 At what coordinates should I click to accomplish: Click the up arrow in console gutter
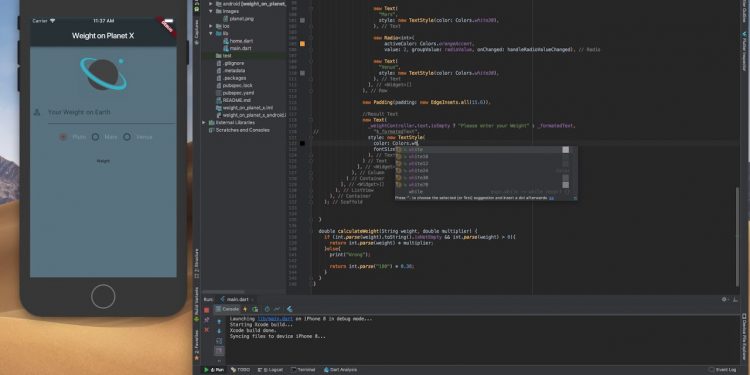pos(219,321)
